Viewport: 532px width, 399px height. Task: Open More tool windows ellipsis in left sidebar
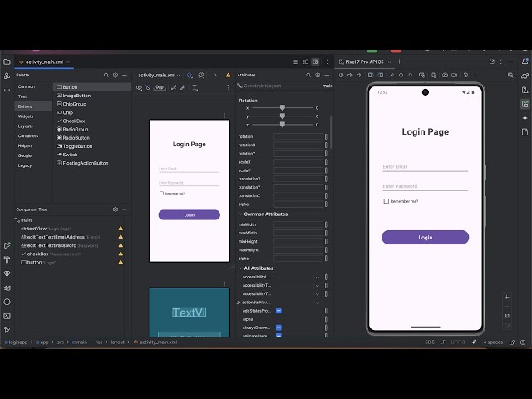point(7,90)
